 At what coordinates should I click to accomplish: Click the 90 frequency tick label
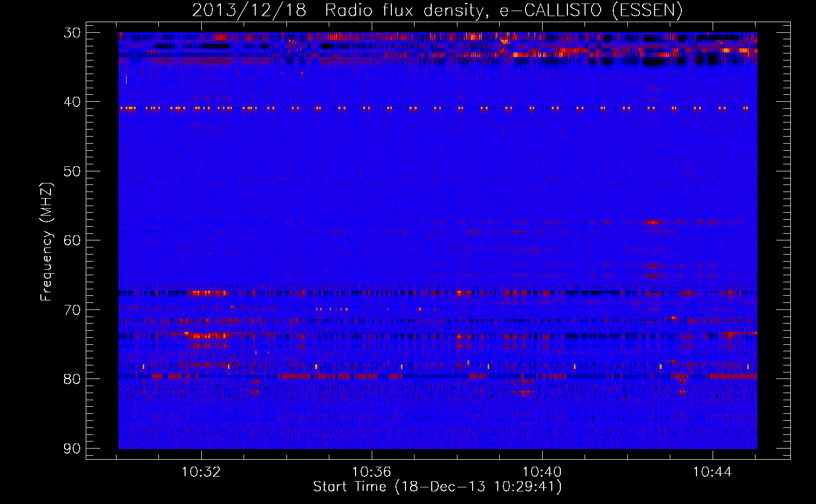tap(72, 448)
